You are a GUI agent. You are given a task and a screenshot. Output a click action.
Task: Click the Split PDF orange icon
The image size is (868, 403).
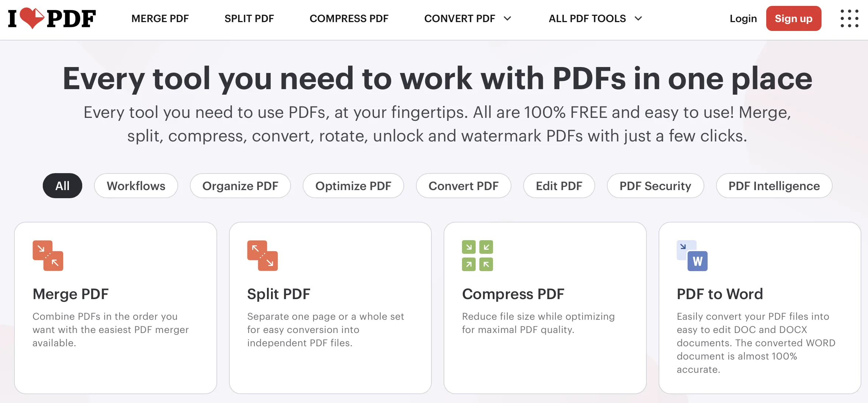tap(263, 256)
